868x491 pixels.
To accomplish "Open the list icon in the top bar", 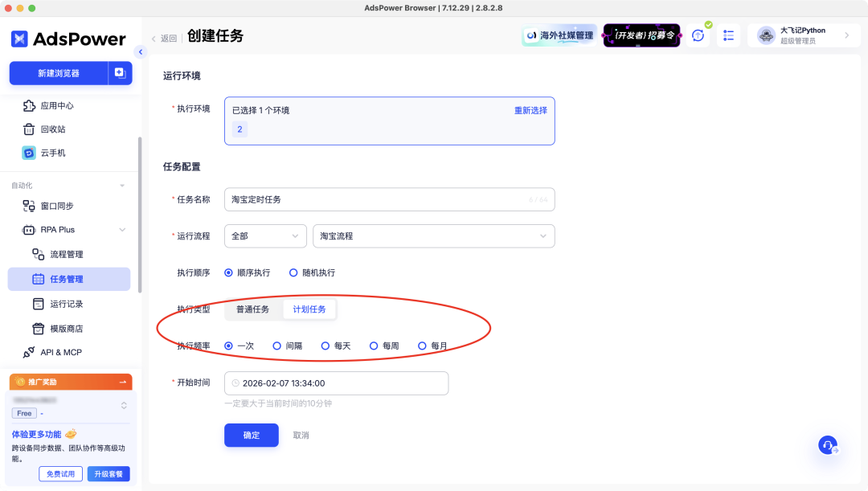I will point(729,35).
